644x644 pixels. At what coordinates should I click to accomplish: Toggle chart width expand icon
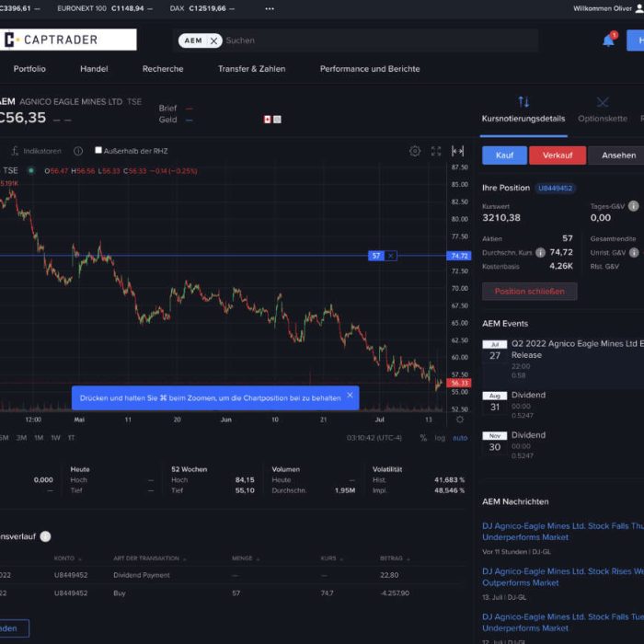(x=457, y=151)
